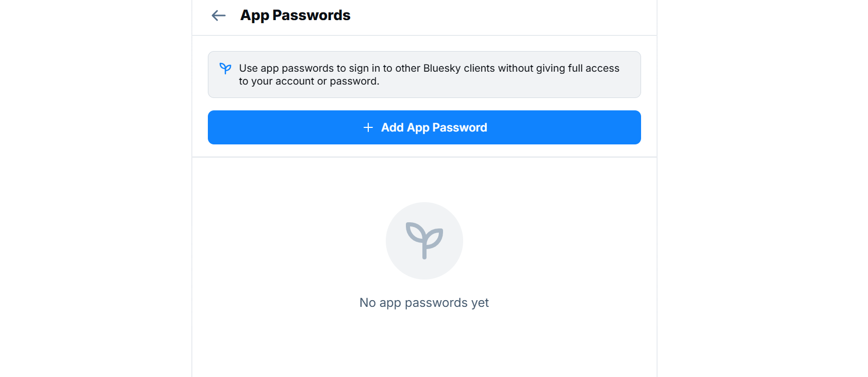Click the "No app passwords yet" message
868x377 pixels.
click(424, 303)
